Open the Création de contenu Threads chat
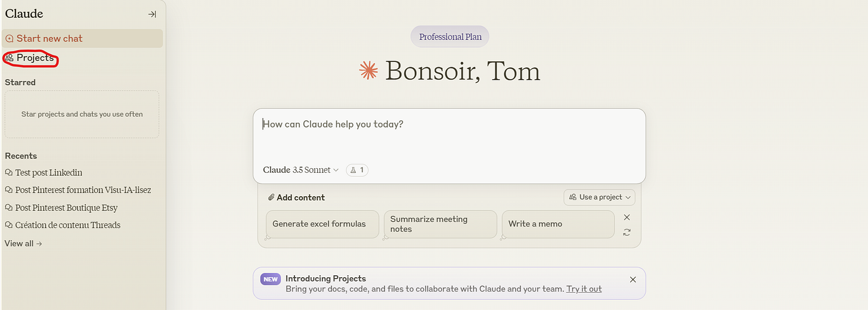The image size is (868, 310). [x=63, y=225]
